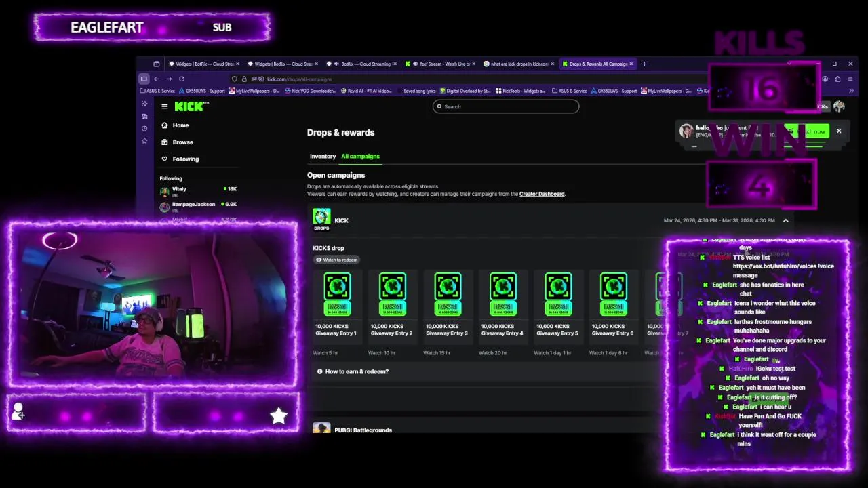Open new browser tab
The image size is (868, 488).
(x=644, y=64)
